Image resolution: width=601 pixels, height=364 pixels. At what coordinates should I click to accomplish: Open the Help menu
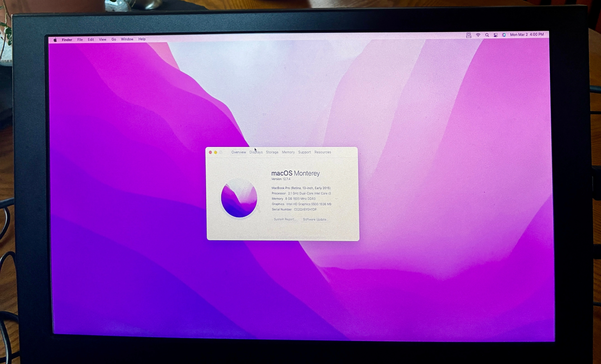click(x=142, y=39)
